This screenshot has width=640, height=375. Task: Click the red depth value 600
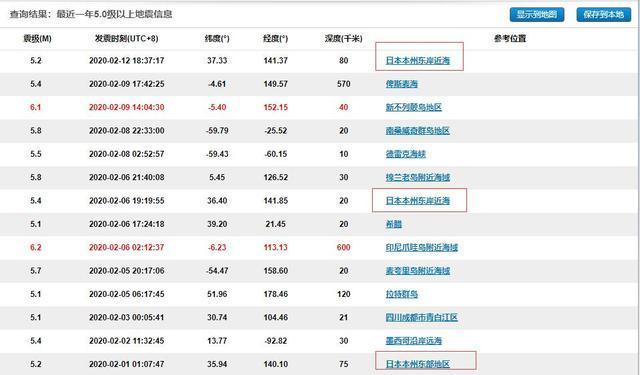coord(344,247)
